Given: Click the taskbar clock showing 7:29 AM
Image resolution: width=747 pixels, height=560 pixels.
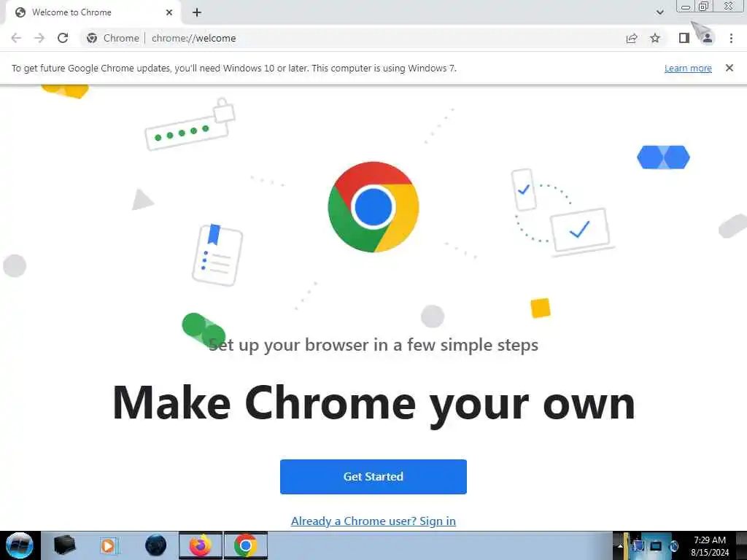Looking at the screenshot, I should (710, 545).
